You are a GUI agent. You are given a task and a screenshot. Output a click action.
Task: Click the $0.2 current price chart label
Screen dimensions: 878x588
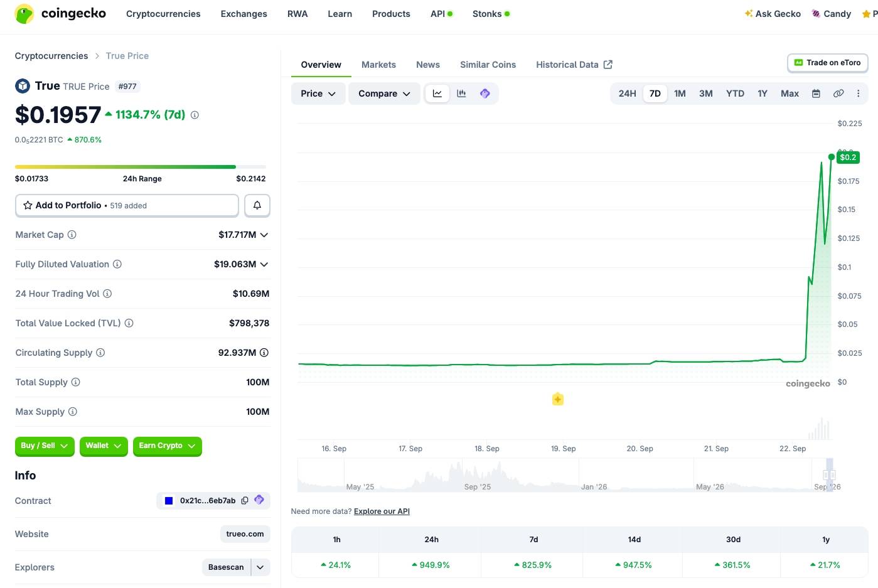848,158
